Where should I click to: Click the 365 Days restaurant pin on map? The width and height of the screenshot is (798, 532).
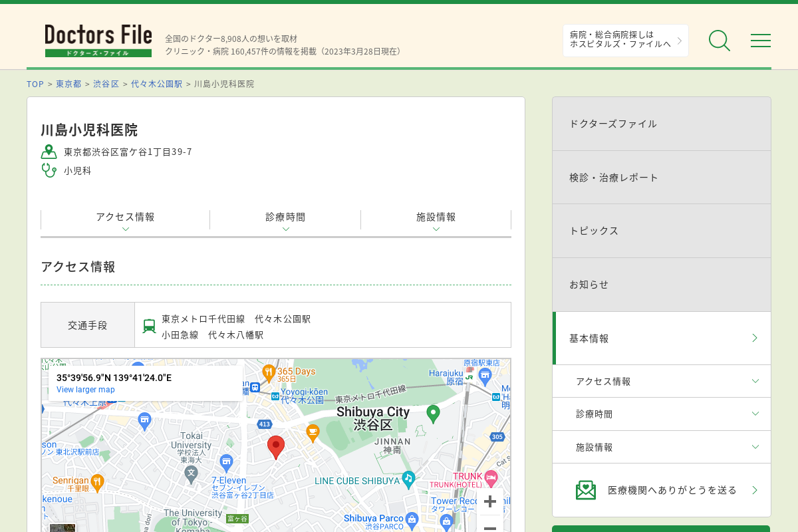tap(269, 372)
